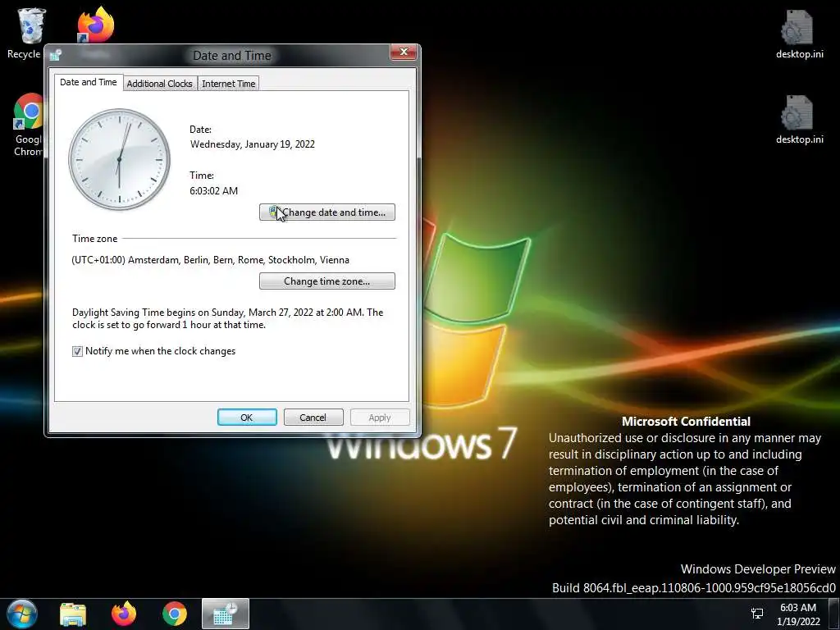This screenshot has height=630, width=840.
Task: Open Windows Explorer from taskbar
Action: click(x=73, y=614)
